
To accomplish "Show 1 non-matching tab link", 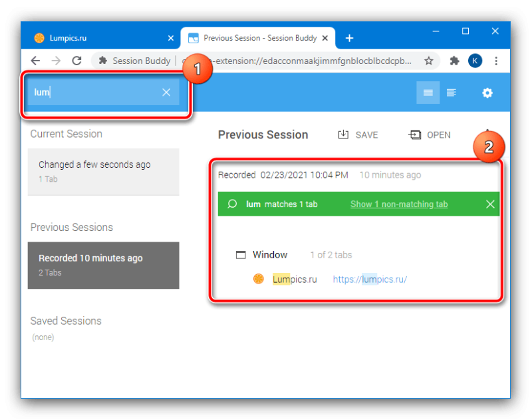I will [x=399, y=204].
